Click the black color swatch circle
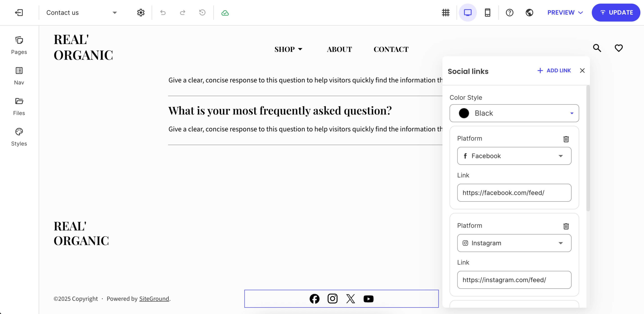Viewport: 644px width, 314px height. tap(464, 113)
